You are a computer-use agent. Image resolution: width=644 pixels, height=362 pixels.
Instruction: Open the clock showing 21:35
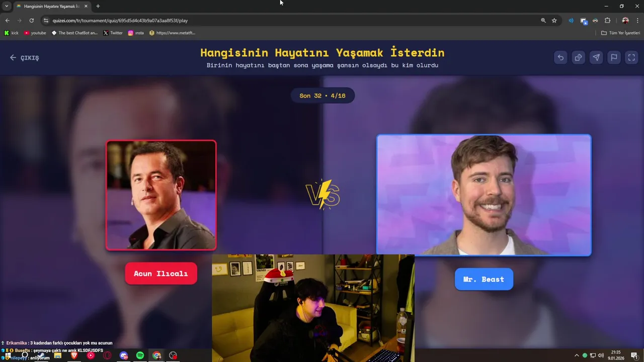point(616,355)
